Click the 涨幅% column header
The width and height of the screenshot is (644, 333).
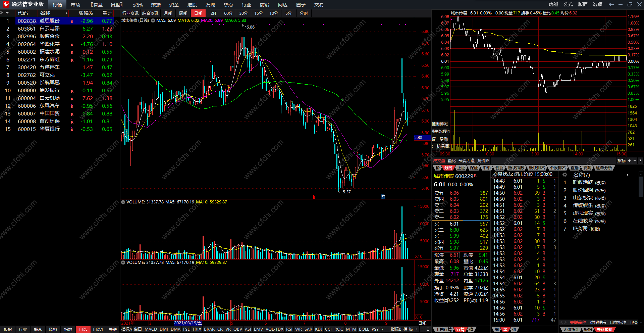pos(86,13)
